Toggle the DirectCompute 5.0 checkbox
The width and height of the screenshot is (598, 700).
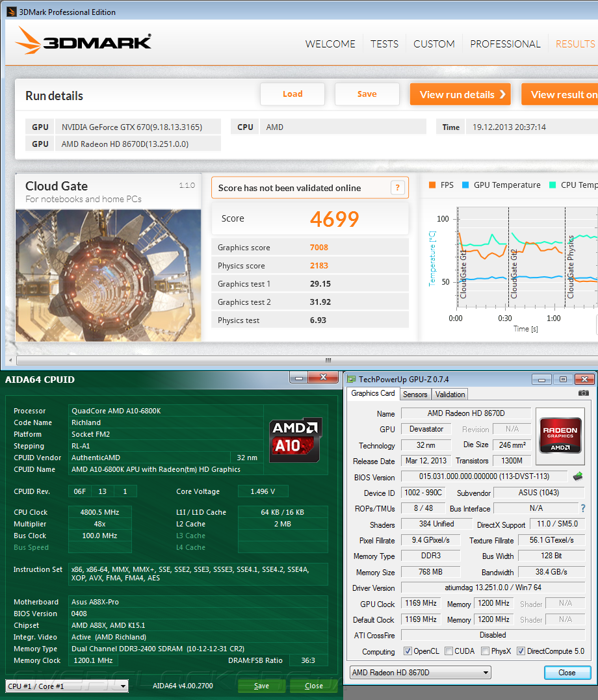521,651
